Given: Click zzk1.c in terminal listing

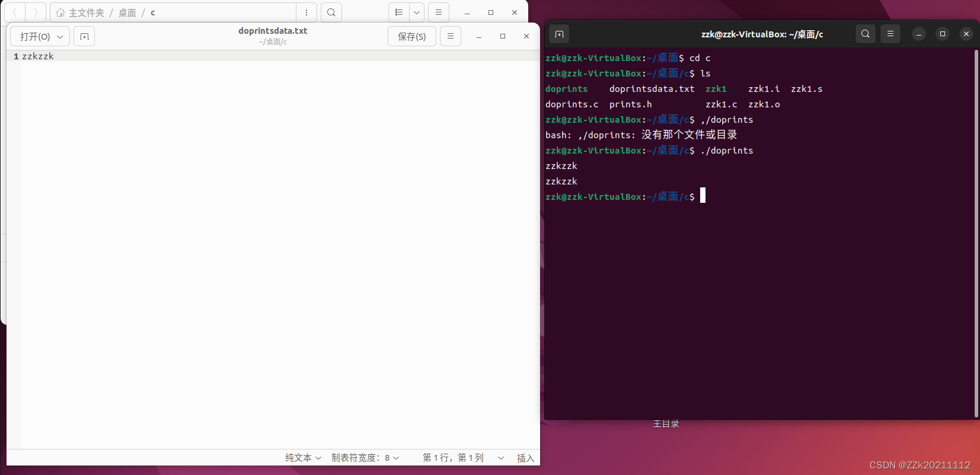Looking at the screenshot, I should coord(721,104).
